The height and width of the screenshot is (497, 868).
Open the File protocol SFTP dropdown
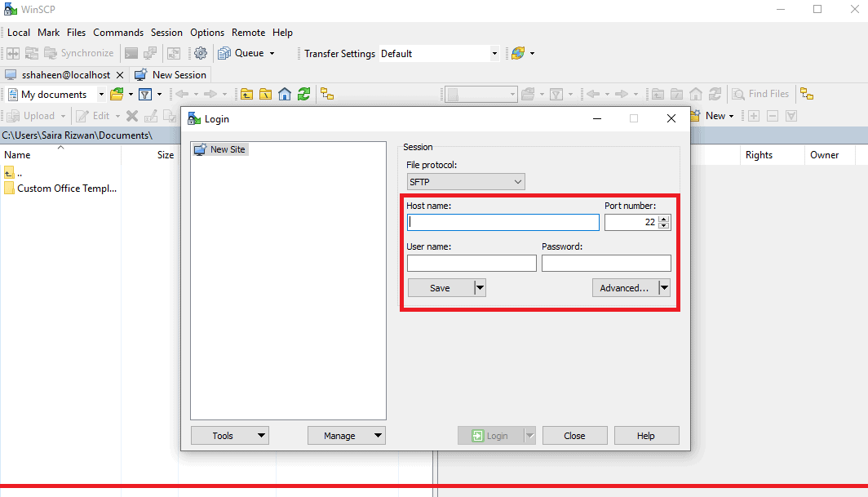coord(466,182)
